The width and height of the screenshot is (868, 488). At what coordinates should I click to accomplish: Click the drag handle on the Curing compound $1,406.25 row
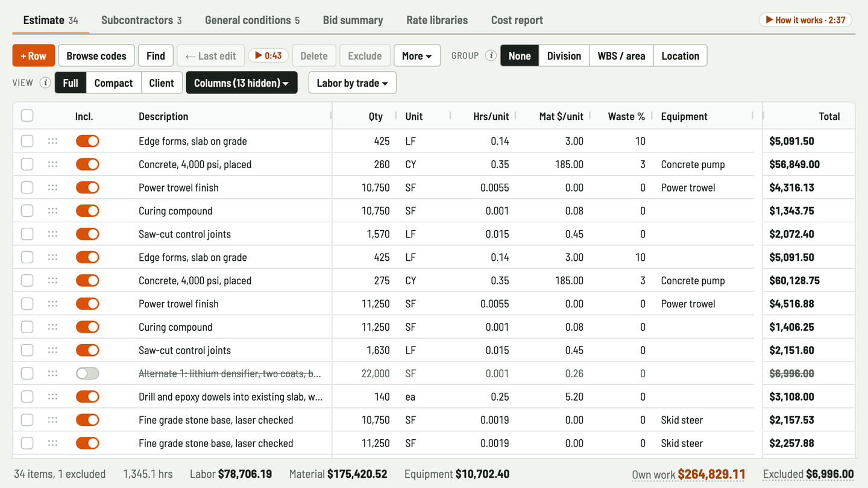point(53,327)
